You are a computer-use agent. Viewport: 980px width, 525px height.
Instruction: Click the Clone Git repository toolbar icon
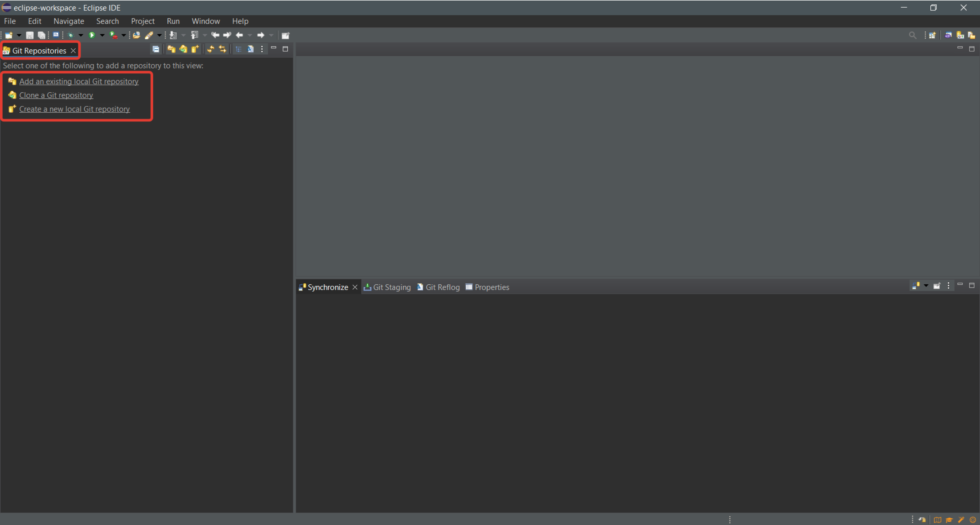pos(183,49)
